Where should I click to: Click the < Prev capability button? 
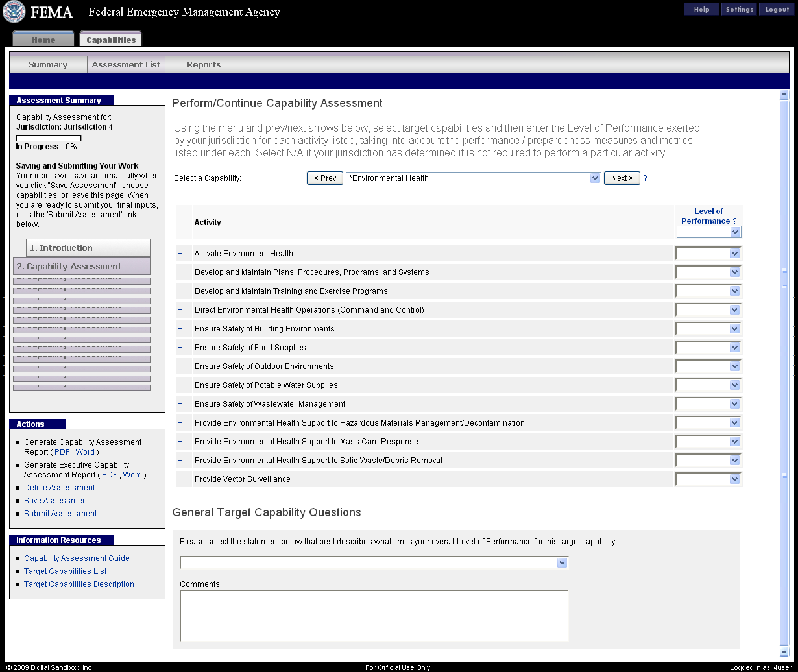(325, 178)
